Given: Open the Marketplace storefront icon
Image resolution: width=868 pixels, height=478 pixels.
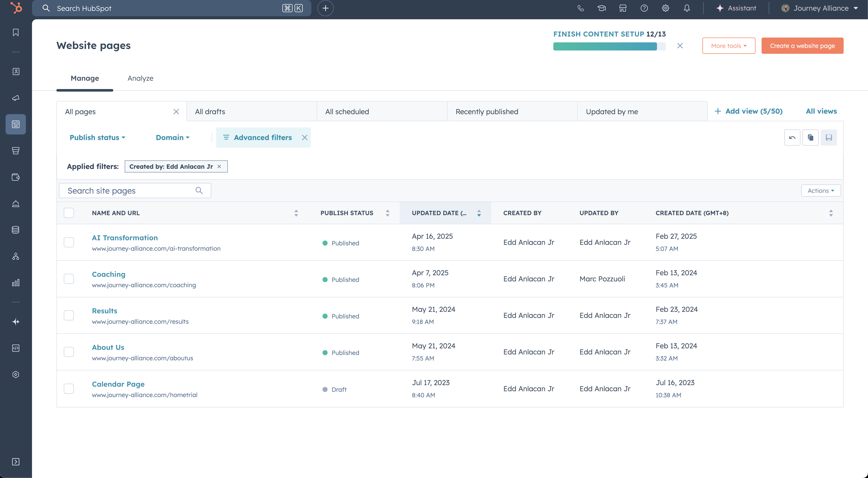Looking at the screenshot, I should click(x=623, y=8).
